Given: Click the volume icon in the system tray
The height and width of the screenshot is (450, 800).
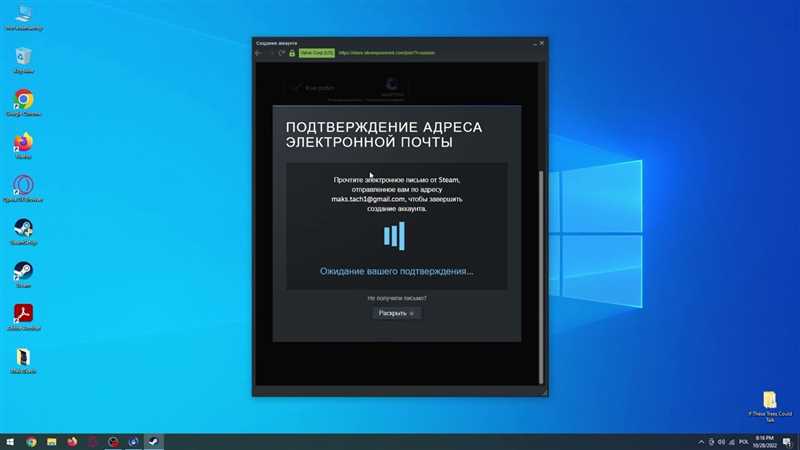Looking at the screenshot, I should (x=721, y=442).
